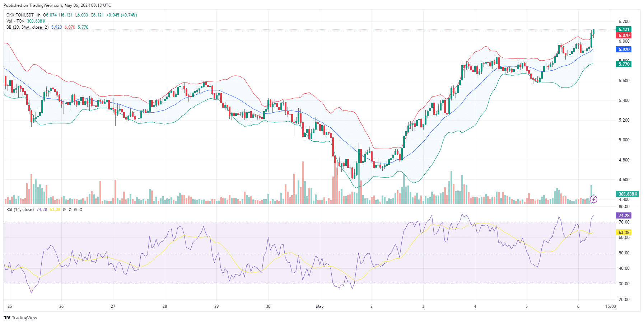Image resolution: width=644 pixels, height=324 pixels.
Task: Click the 70.00 RSI axis label
Action: coord(624,222)
